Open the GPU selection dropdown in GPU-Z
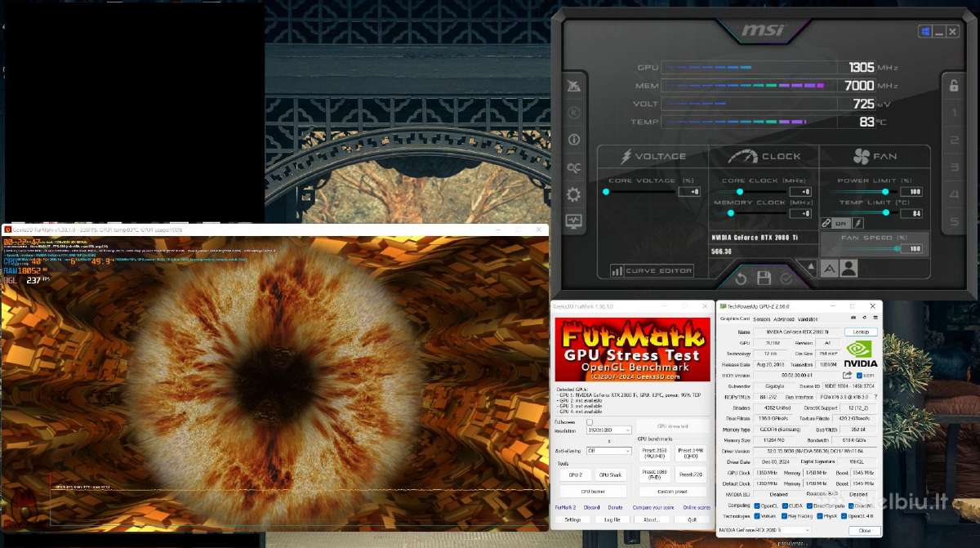This screenshot has height=548, width=980. click(x=764, y=531)
